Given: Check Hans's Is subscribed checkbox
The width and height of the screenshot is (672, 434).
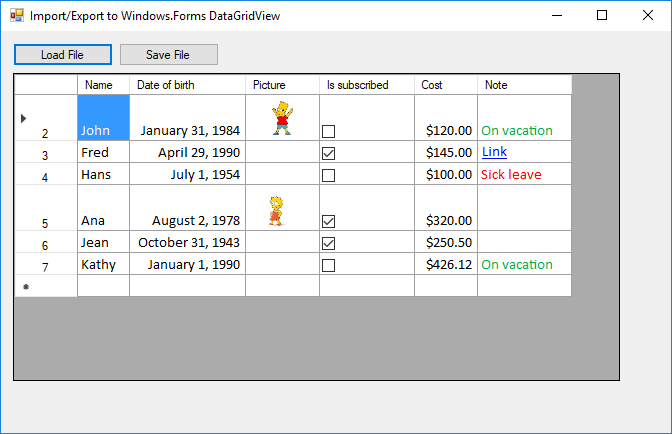Looking at the screenshot, I should 328,175.
